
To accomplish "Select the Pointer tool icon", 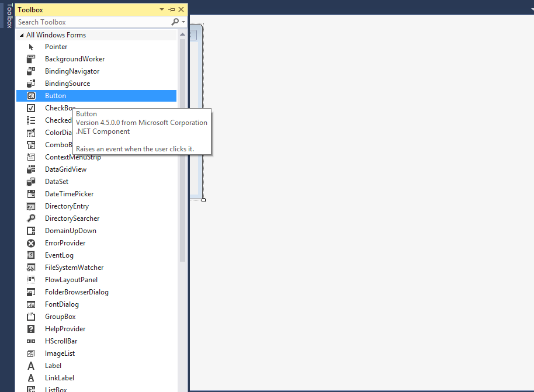I will 31,47.
